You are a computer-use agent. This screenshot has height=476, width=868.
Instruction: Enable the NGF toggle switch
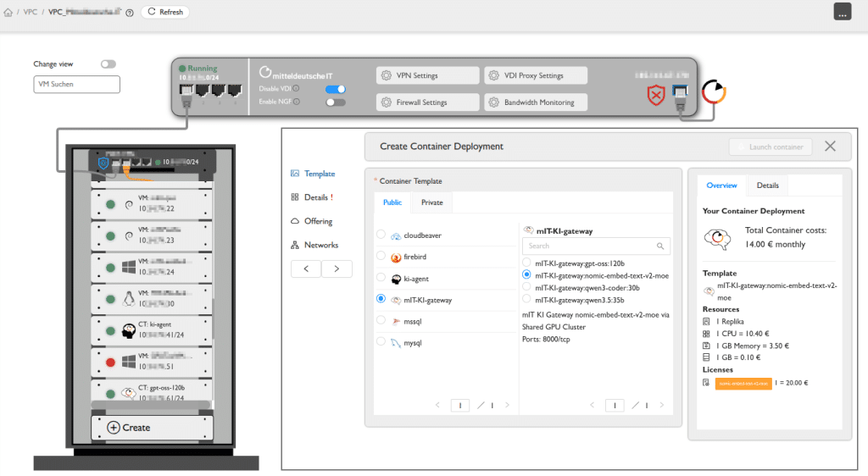[336, 102]
